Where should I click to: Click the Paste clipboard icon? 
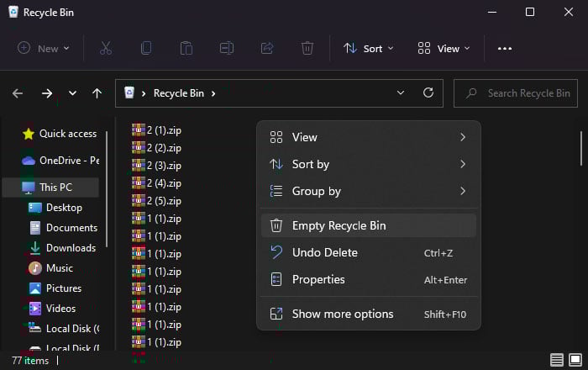(186, 49)
